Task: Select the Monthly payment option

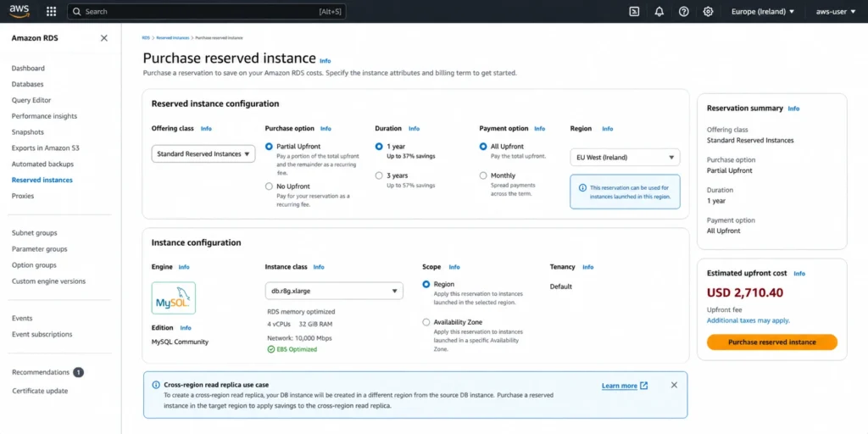Action: tap(483, 175)
